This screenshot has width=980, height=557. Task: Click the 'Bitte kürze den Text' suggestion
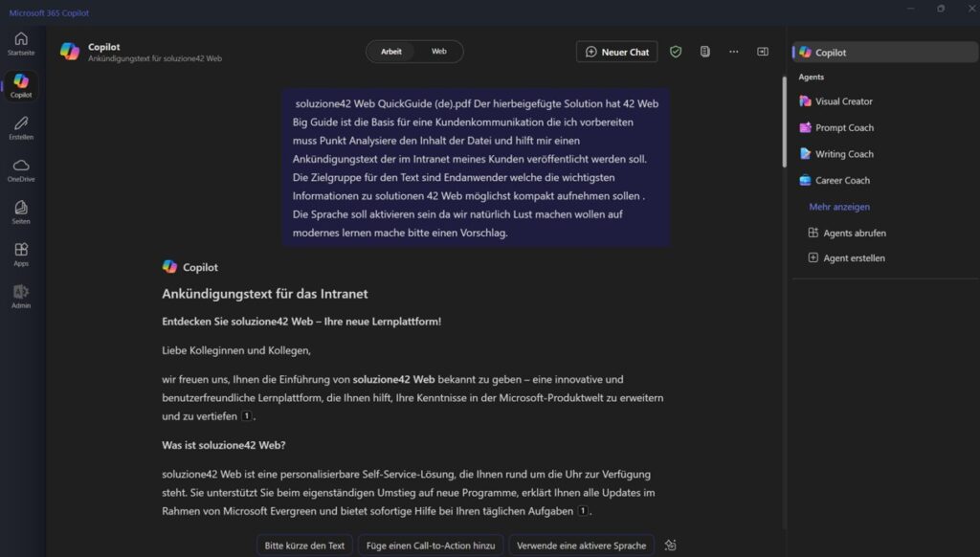[x=304, y=546]
